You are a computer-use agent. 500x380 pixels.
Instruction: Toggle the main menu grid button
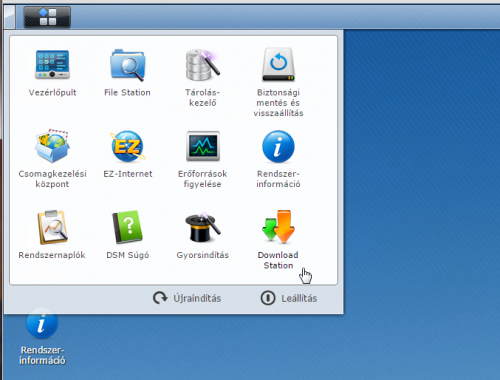(x=47, y=17)
